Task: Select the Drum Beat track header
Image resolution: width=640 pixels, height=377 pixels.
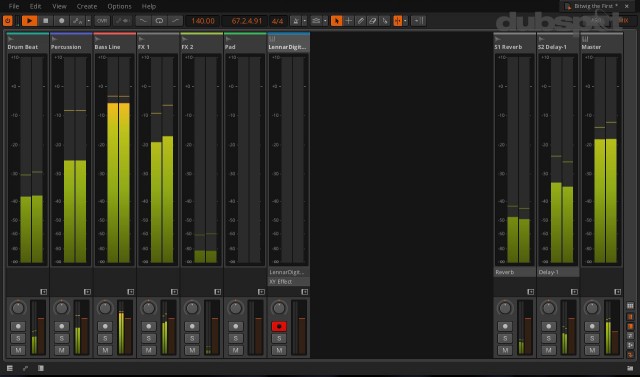Action: [x=28, y=43]
